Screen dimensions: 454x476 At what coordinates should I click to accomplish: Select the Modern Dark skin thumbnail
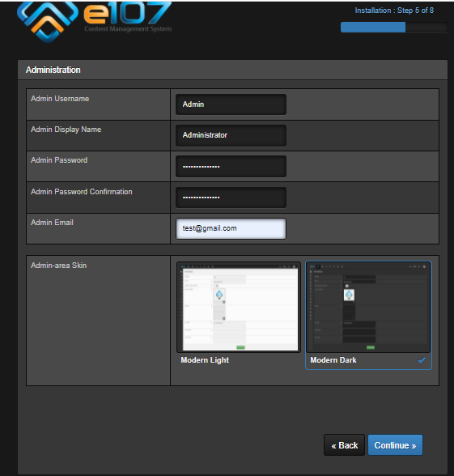click(368, 308)
